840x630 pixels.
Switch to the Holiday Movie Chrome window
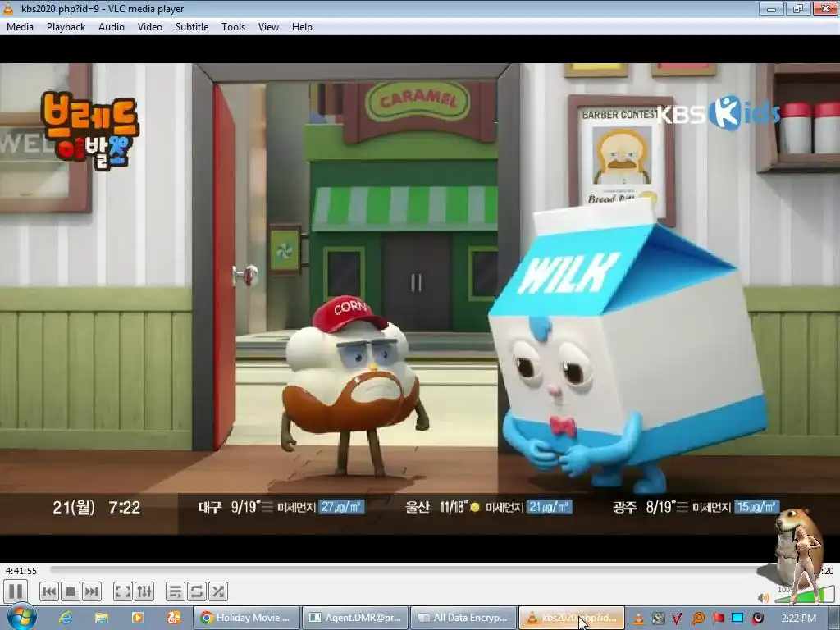coord(246,618)
